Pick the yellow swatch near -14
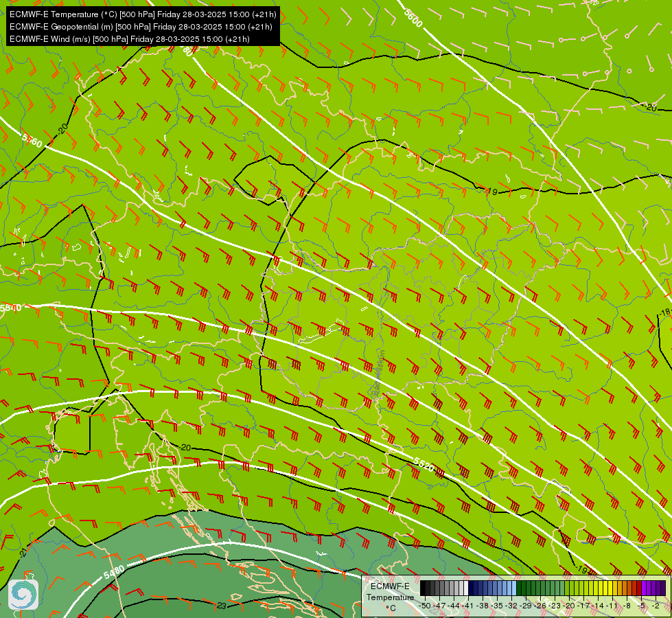 pyautogui.click(x=601, y=588)
